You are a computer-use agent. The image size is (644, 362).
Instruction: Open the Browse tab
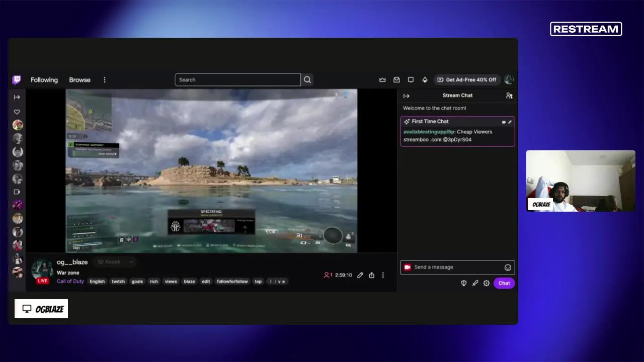click(x=80, y=80)
